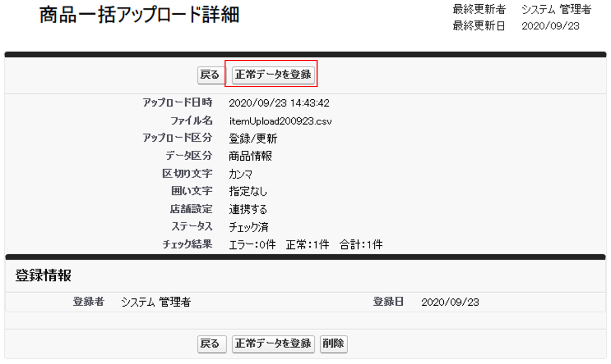611x364 pixels.
Task: Click the チェック結果 summary with error count
Action: [x=306, y=245]
